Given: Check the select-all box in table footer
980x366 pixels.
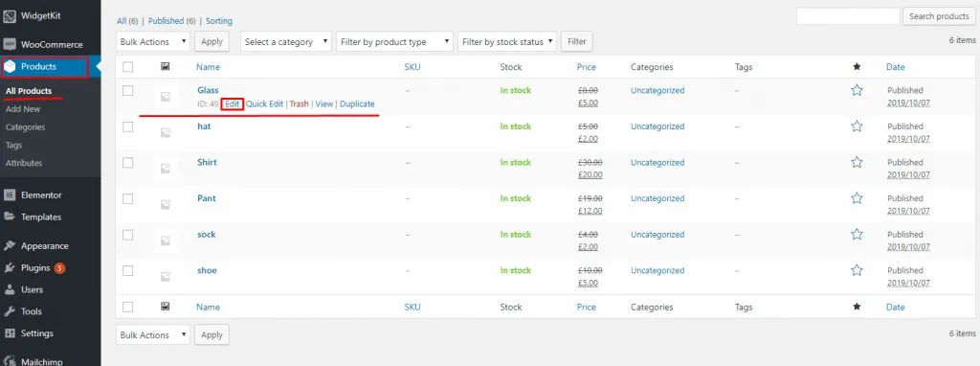Looking at the screenshot, I should click(128, 307).
